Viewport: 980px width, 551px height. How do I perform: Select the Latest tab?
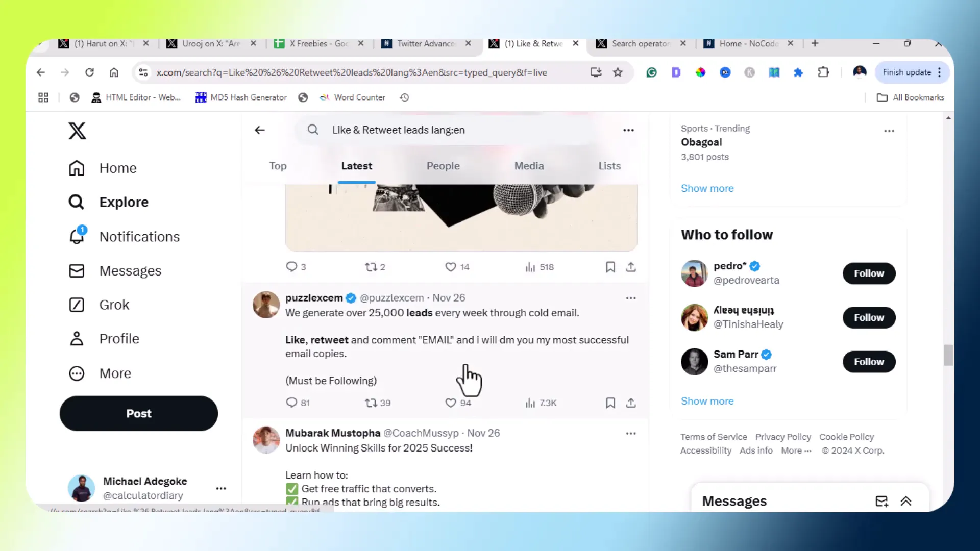[356, 166]
